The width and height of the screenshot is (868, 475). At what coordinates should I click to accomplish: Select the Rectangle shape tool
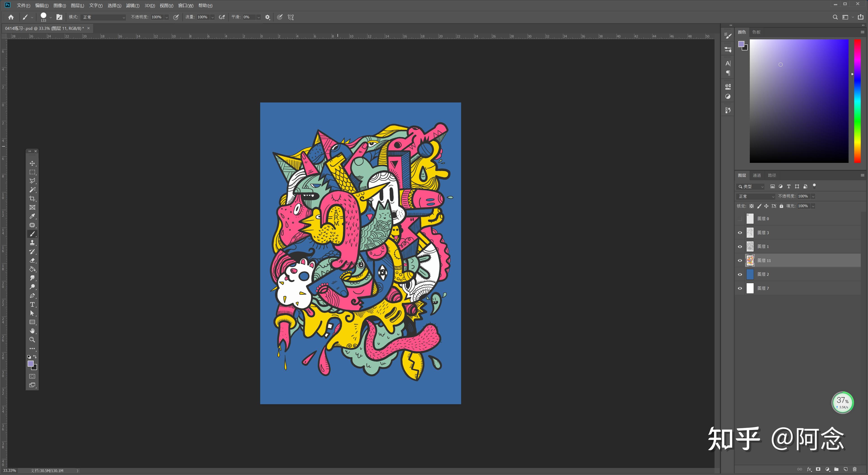32,322
